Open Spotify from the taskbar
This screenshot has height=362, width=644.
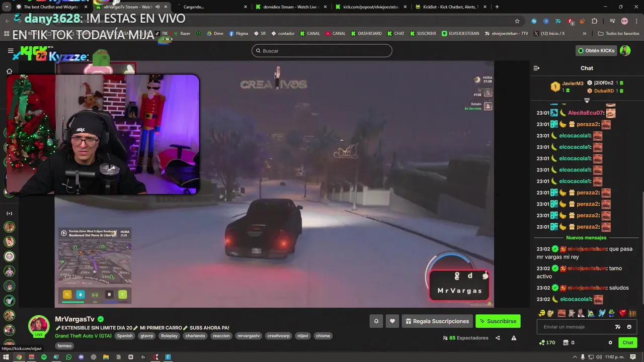44,357
